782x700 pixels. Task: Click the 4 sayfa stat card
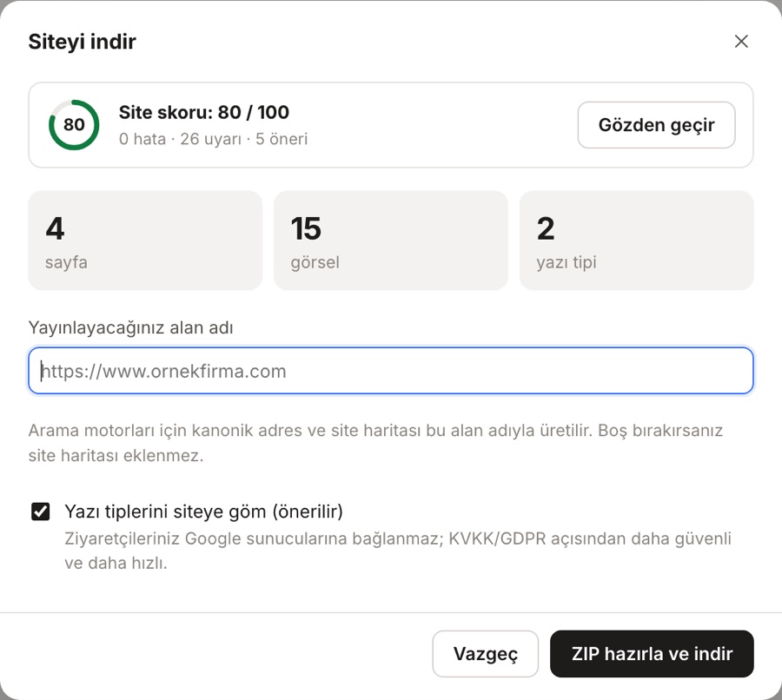point(145,241)
